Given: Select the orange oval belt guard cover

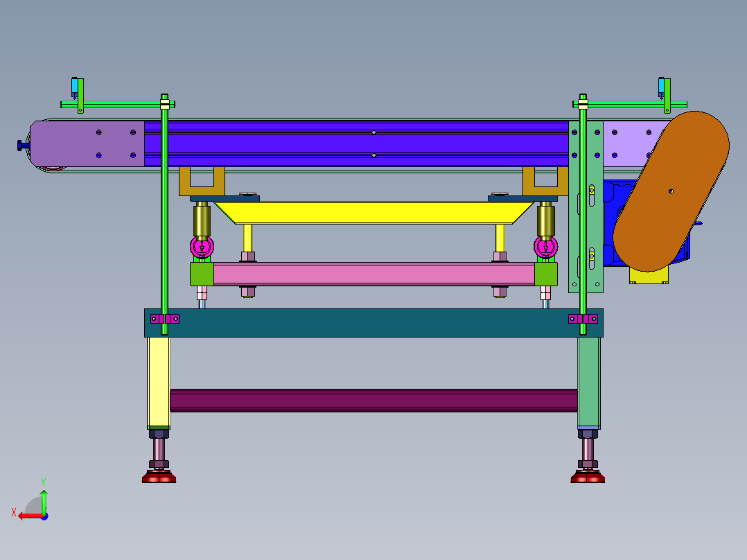Looking at the screenshot, I should 671,191.
